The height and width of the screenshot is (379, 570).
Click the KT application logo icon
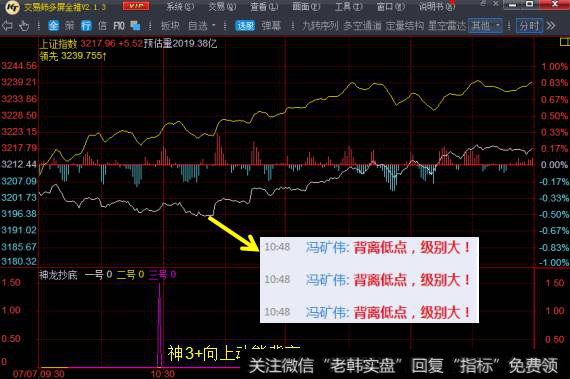(12, 7)
